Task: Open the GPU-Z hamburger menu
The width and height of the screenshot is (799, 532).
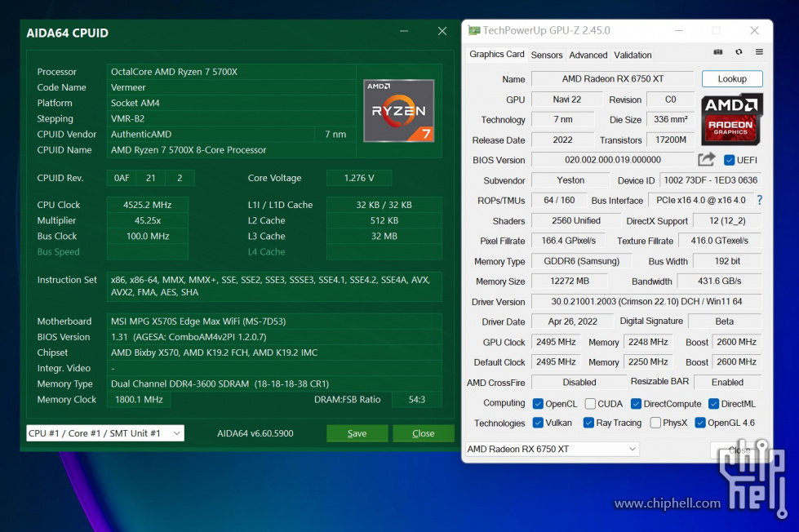Action: point(759,52)
